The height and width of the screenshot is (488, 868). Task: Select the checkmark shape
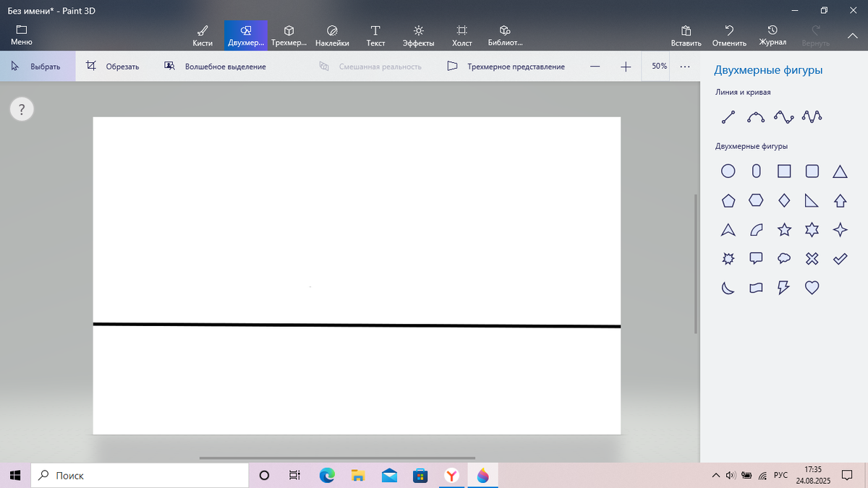(x=840, y=258)
